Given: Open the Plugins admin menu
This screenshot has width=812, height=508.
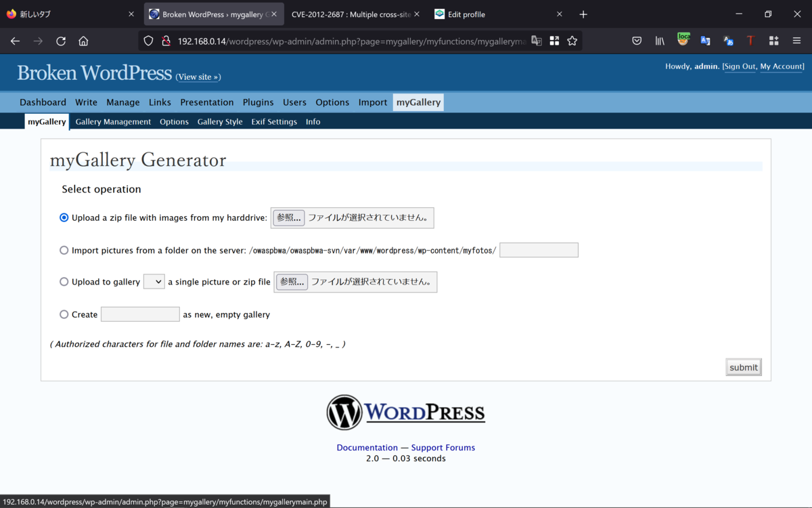Looking at the screenshot, I should point(258,102).
